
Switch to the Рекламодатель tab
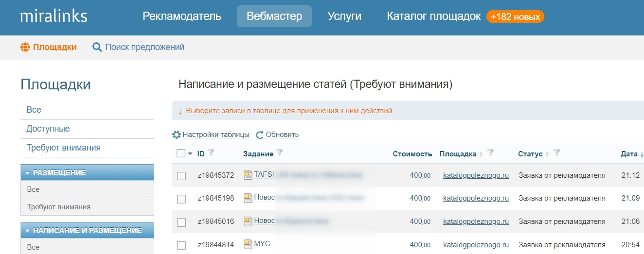[x=182, y=17]
